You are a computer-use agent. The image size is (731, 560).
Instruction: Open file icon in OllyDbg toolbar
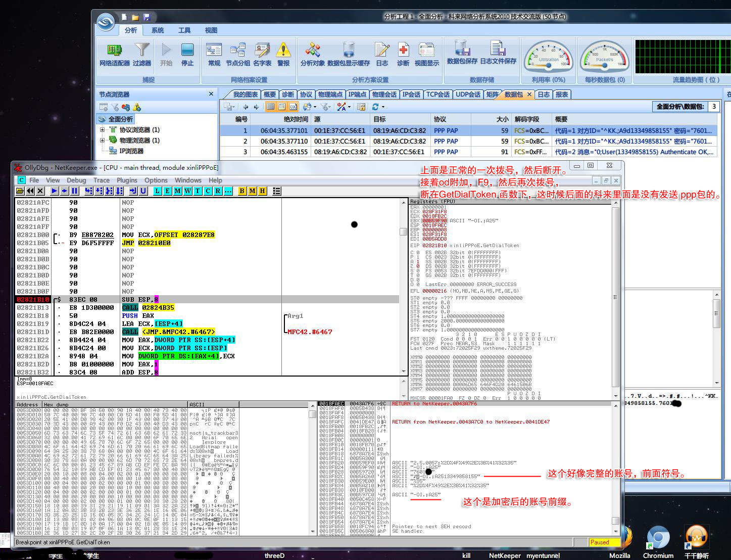20,191
